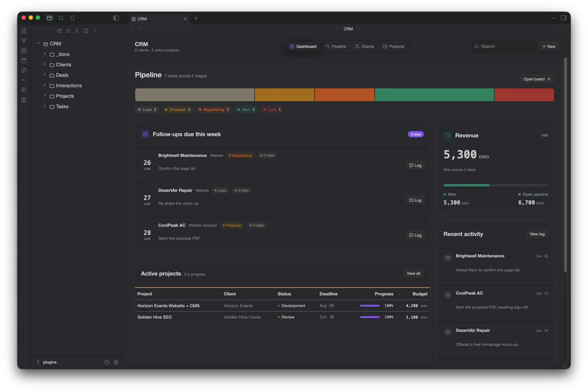Expand the Deals folder

point(45,75)
